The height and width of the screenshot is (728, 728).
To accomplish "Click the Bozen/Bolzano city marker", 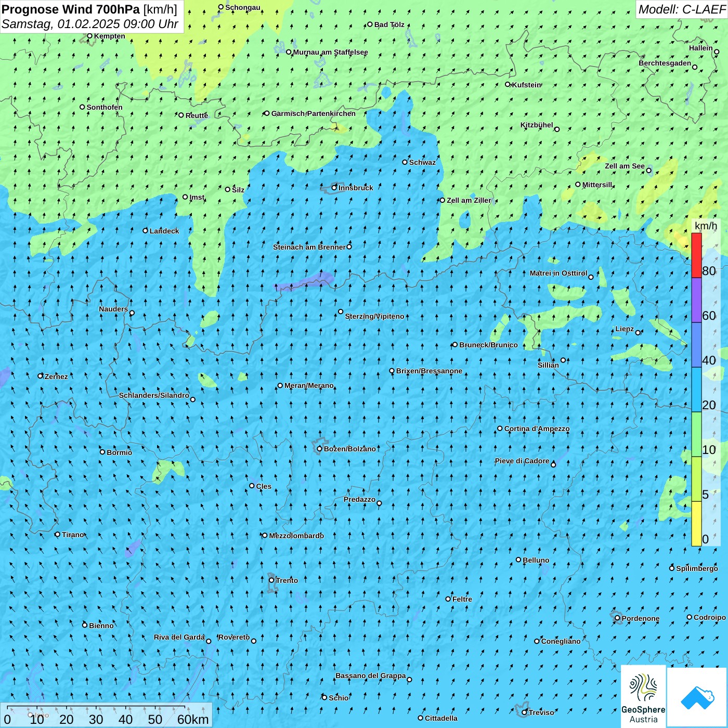I will [319, 449].
